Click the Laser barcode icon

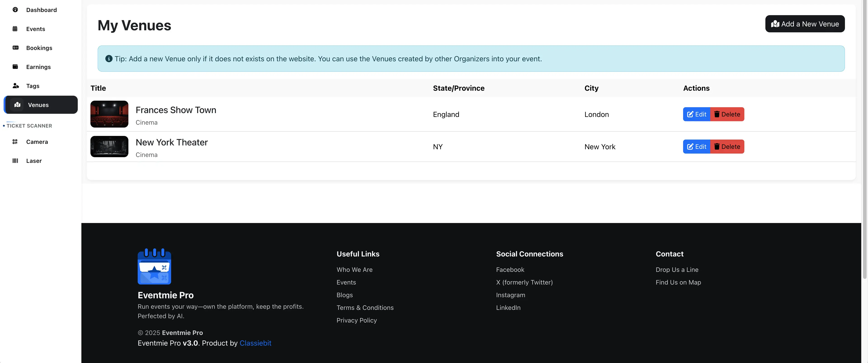pyautogui.click(x=15, y=161)
